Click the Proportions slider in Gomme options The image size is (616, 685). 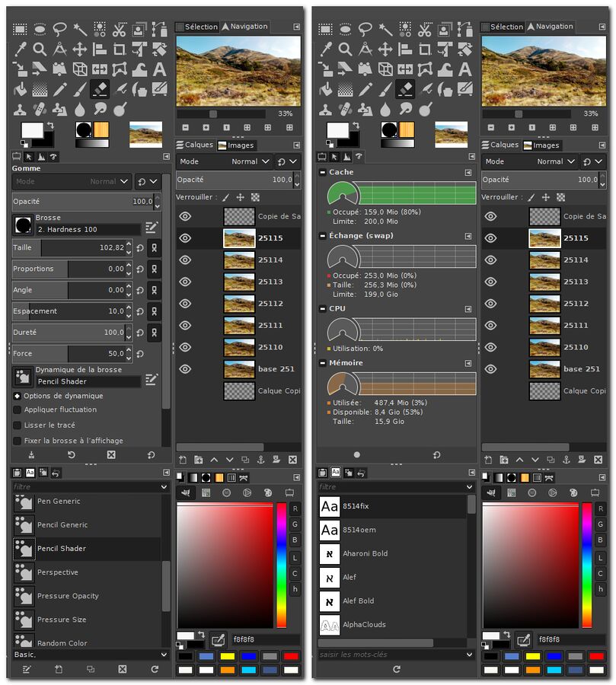pos(69,269)
